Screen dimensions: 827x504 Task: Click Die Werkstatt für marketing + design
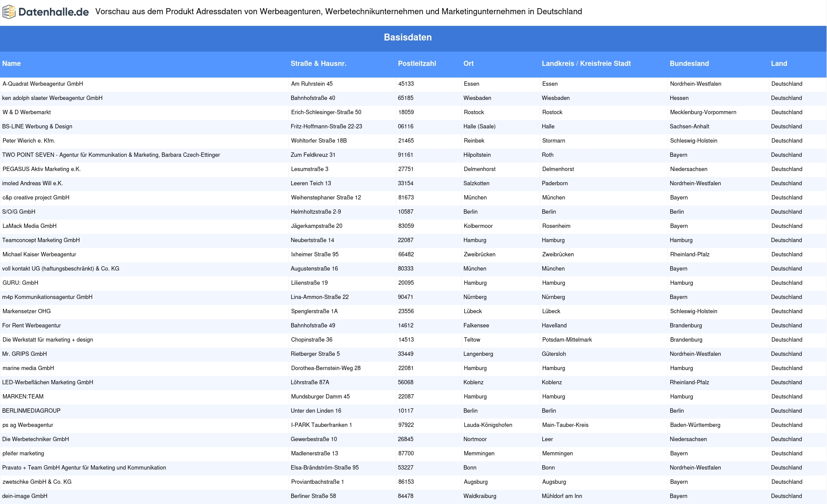(48, 340)
